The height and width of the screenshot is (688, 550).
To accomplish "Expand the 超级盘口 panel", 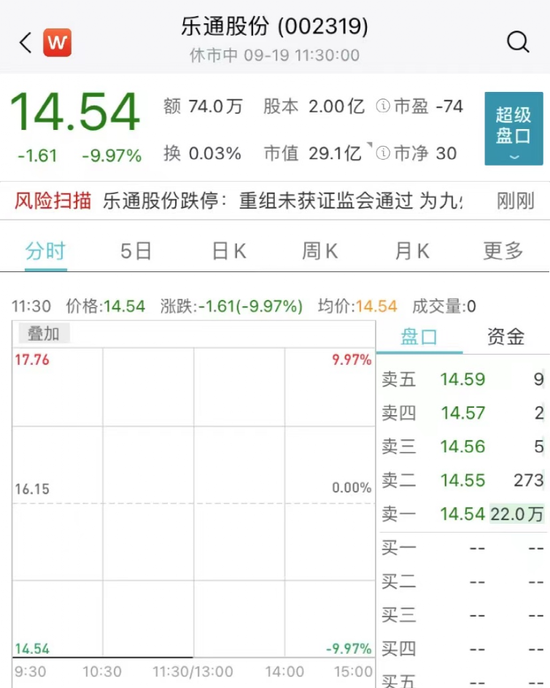I will click(x=514, y=129).
